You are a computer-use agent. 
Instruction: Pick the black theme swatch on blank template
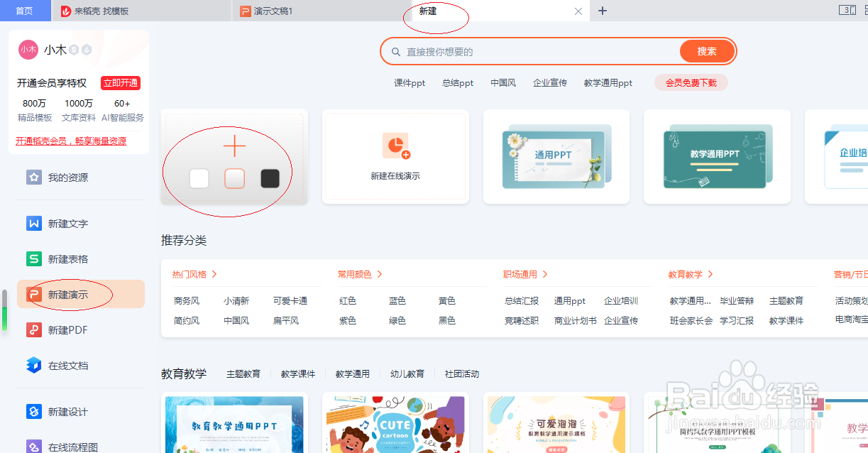coord(270,179)
